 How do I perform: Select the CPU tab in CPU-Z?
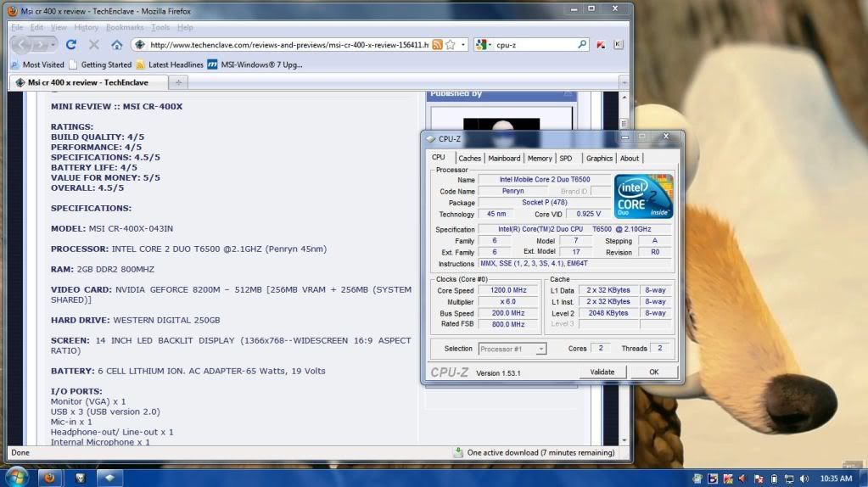(x=439, y=157)
